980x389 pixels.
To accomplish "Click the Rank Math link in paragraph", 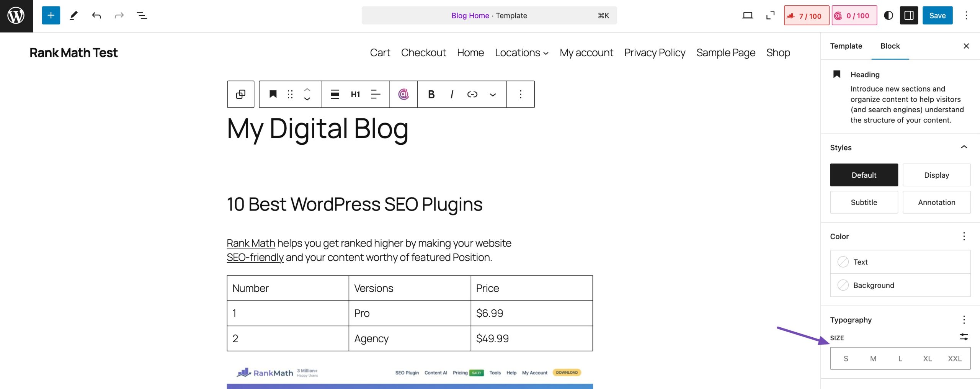I will click(x=251, y=243).
